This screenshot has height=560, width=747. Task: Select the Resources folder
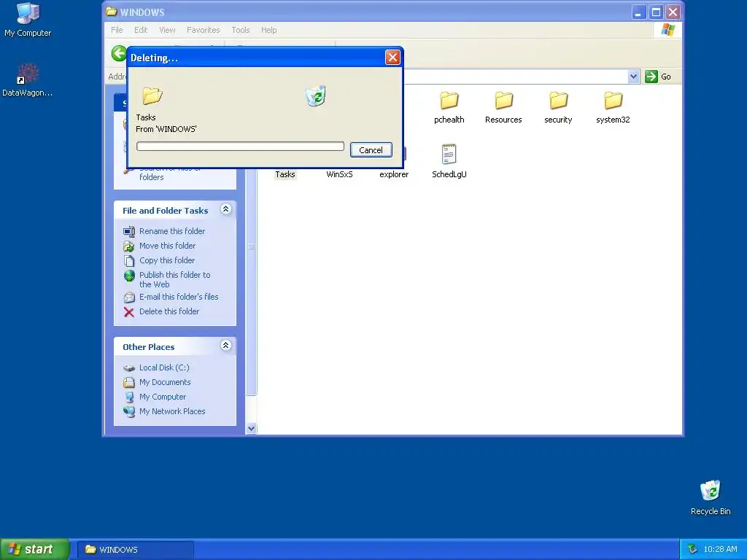[503, 108]
